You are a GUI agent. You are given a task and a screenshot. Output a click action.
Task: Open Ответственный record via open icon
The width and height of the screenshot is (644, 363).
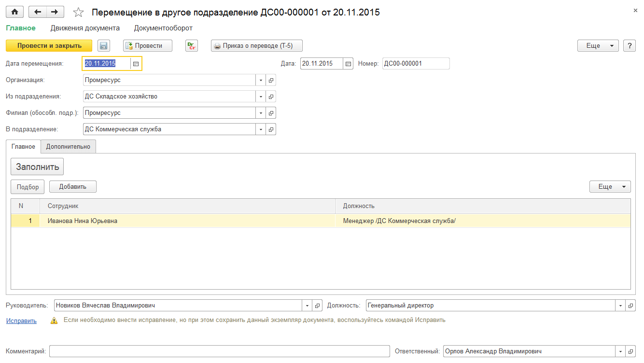pyautogui.click(x=630, y=351)
